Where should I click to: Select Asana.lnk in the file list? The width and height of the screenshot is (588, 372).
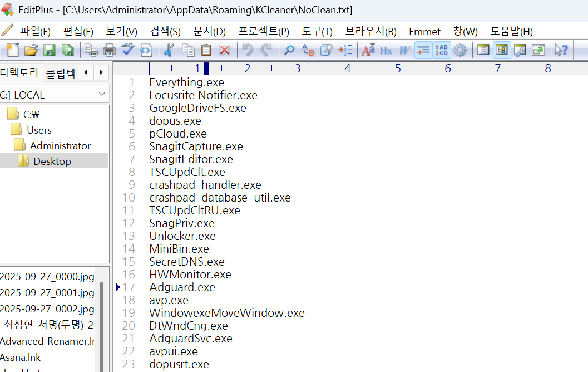[x=20, y=358]
